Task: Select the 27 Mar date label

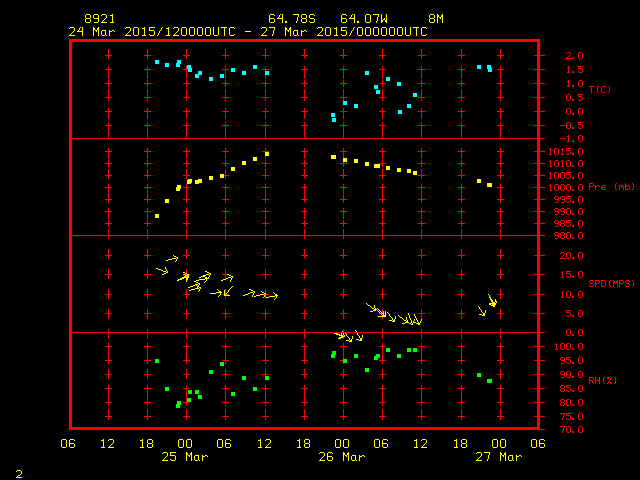Action: (498, 457)
